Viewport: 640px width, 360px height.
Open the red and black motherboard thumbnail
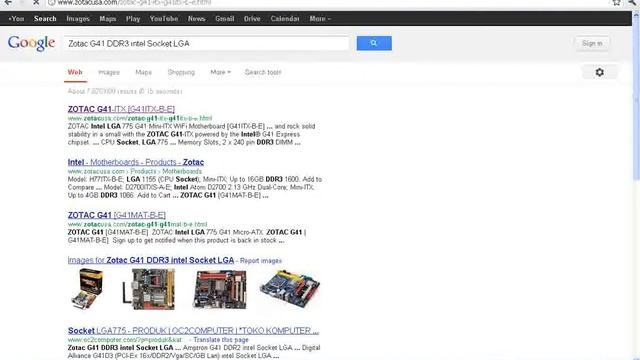pyautogui.click(x=220, y=290)
